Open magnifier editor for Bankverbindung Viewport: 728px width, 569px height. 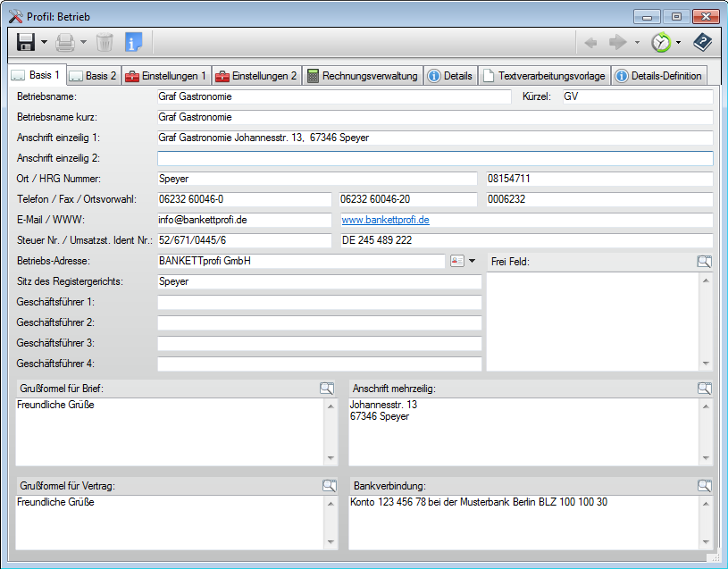tap(705, 485)
